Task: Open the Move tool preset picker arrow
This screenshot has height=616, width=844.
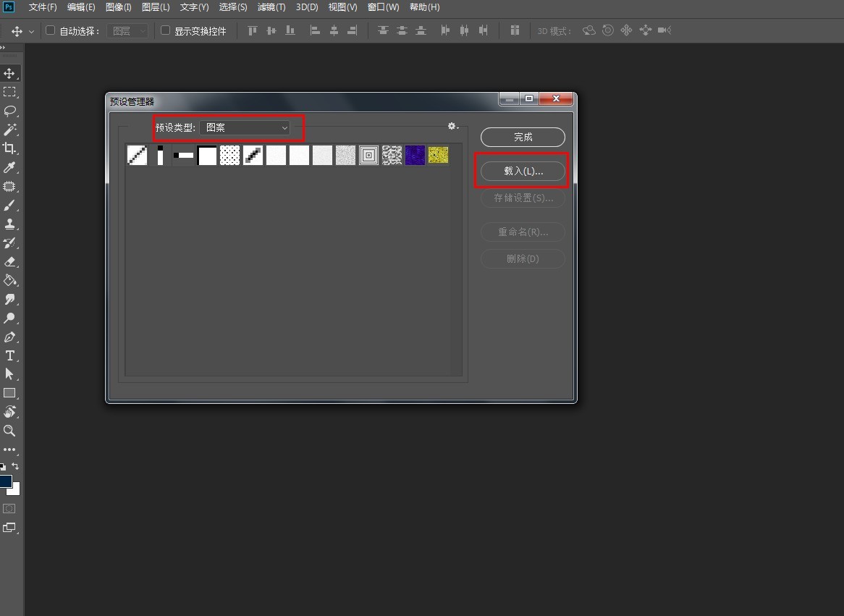Action: point(31,32)
